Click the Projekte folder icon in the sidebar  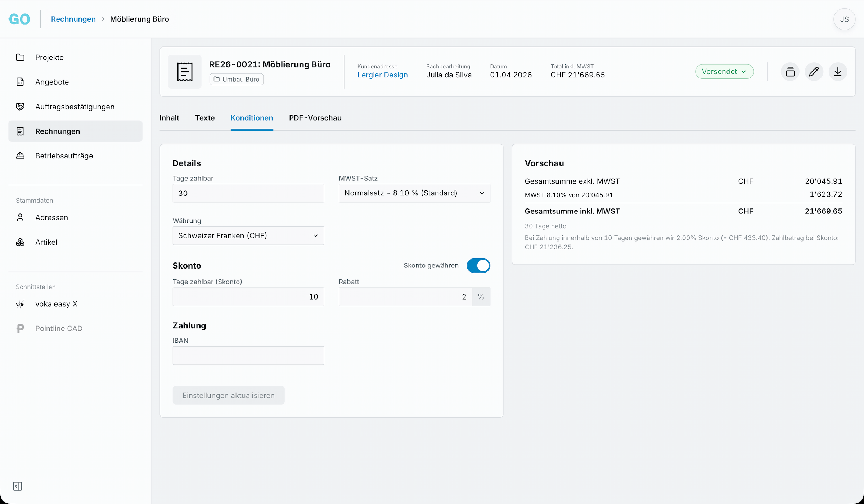(20, 57)
